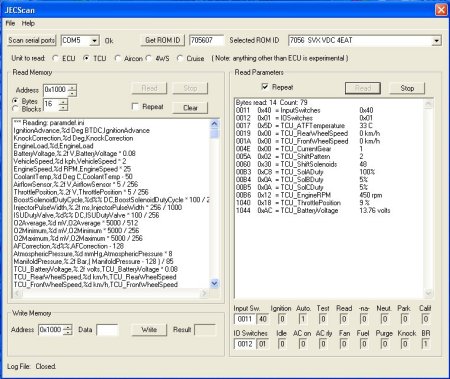450x379 pixels.
Task: Select TCU_EngineRPM parameter row
Action: pyautogui.click(x=309, y=195)
